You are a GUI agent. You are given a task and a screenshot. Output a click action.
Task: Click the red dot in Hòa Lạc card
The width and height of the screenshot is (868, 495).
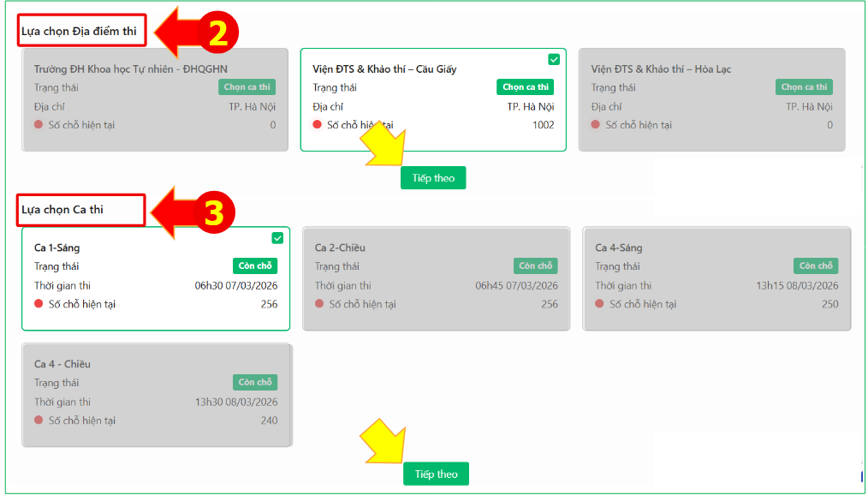coord(596,125)
